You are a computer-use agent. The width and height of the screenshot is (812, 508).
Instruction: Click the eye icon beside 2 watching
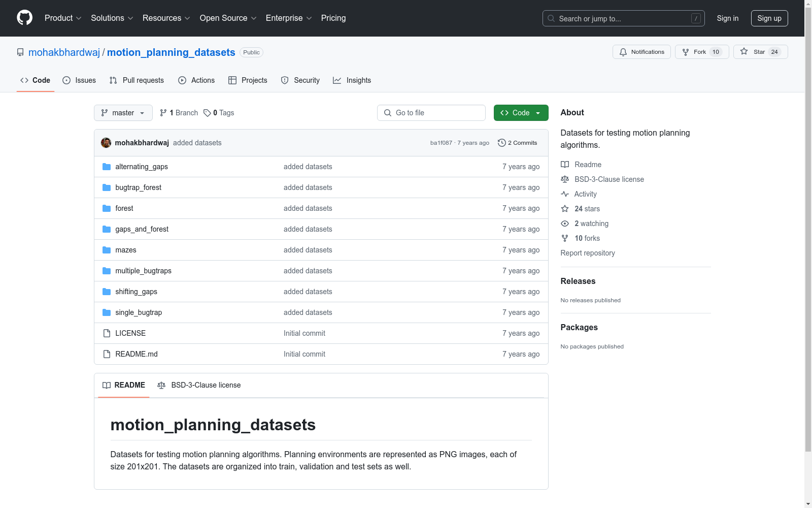pyautogui.click(x=565, y=224)
